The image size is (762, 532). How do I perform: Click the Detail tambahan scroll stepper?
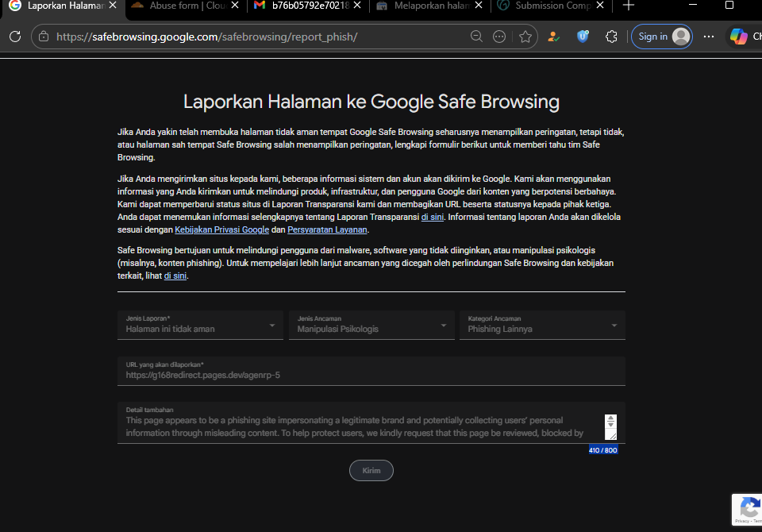pyautogui.click(x=611, y=422)
